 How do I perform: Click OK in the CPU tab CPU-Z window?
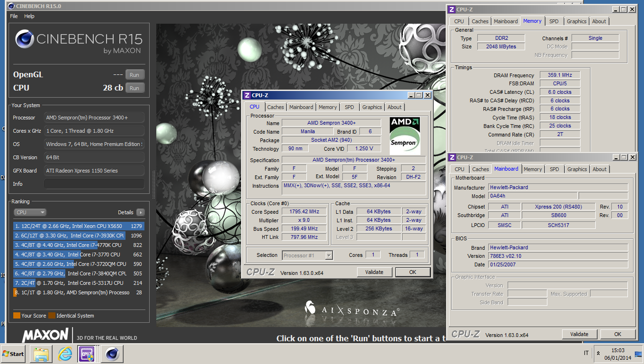pos(412,272)
